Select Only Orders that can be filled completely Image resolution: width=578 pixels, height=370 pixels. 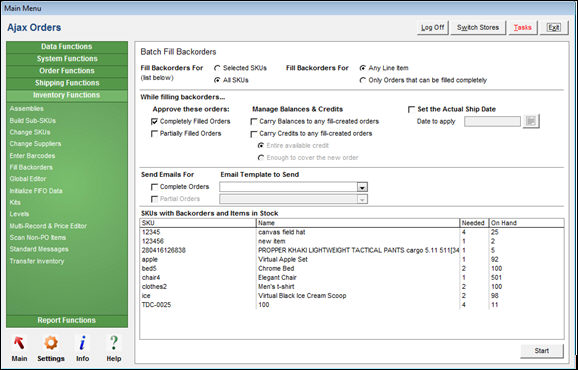coord(363,80)
